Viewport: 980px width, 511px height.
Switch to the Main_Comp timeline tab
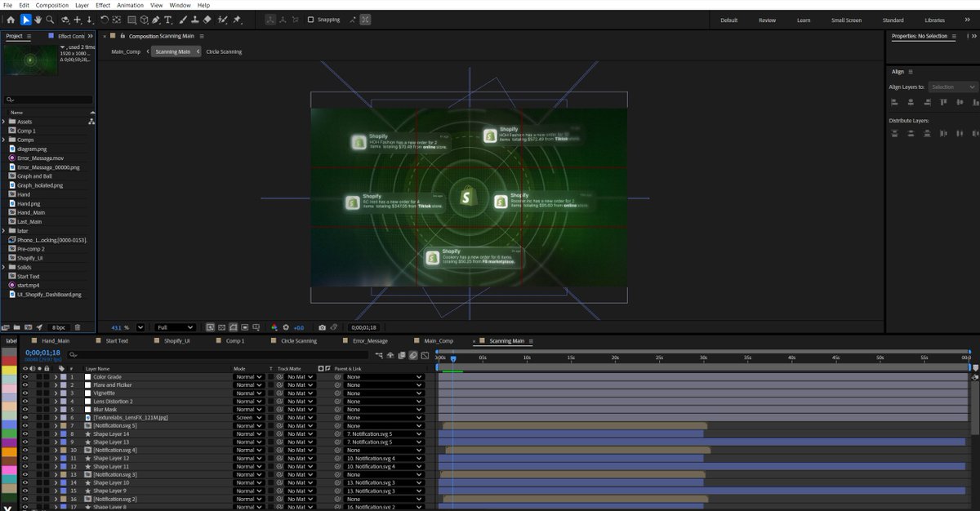tap(439, 340)
